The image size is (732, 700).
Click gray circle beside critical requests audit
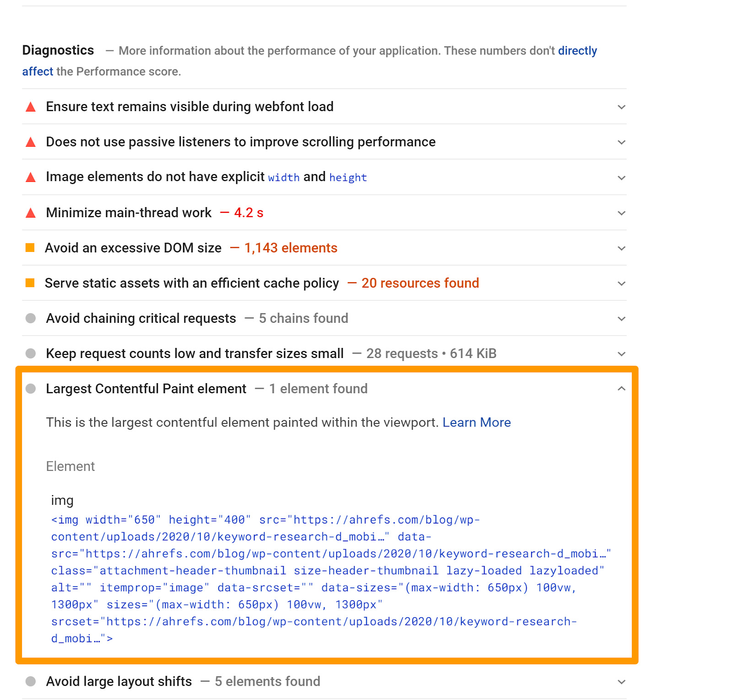coord(31,318)
